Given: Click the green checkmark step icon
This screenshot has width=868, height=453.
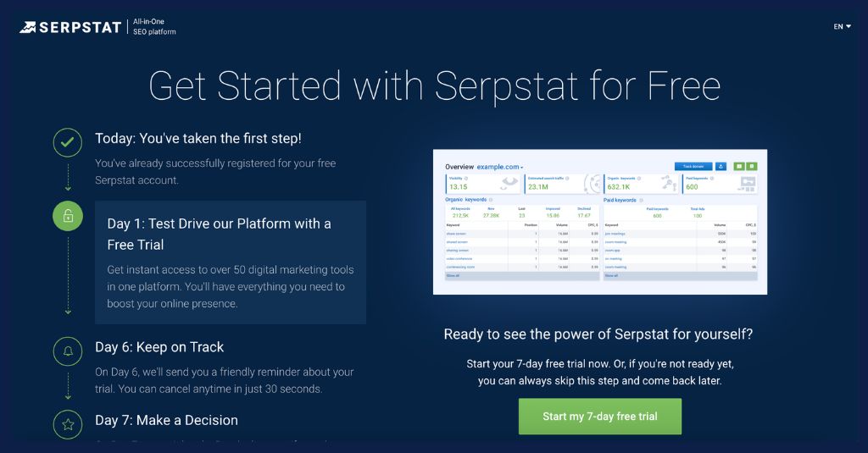Looking at the screenshot, I should coord(68,142).
